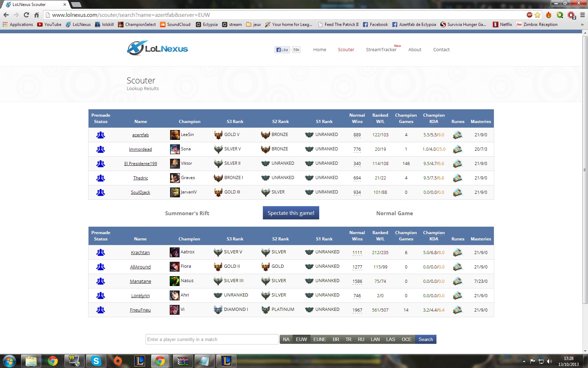Click the premade status icon for FneuFneu
This screenshot has height=368, width=588.
click(100, 310)
